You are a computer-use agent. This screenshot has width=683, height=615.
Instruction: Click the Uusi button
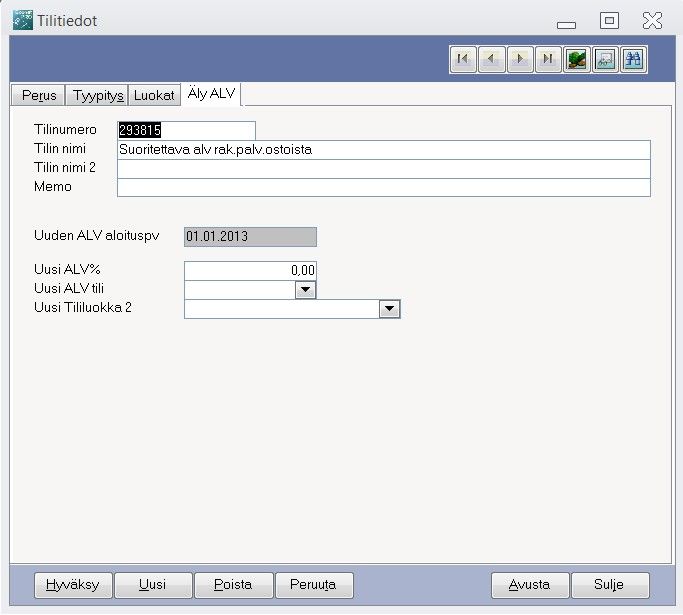tap(152, 585)
